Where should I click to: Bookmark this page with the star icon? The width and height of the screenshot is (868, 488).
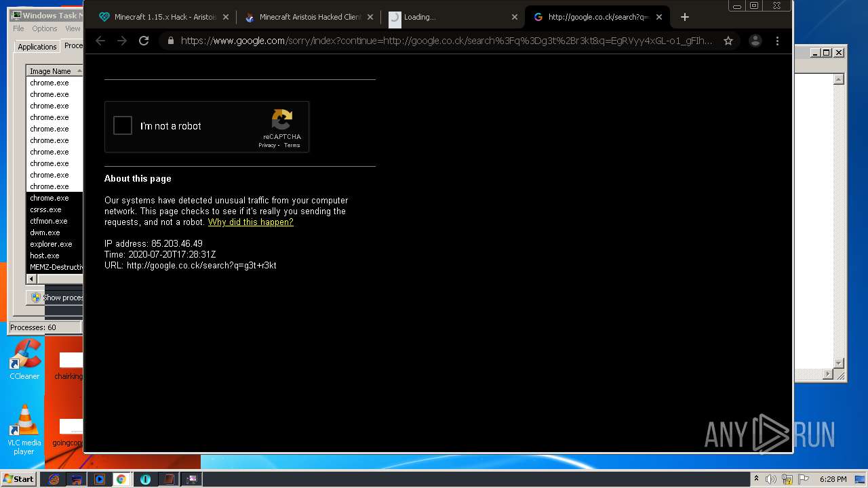pos(728,41)
